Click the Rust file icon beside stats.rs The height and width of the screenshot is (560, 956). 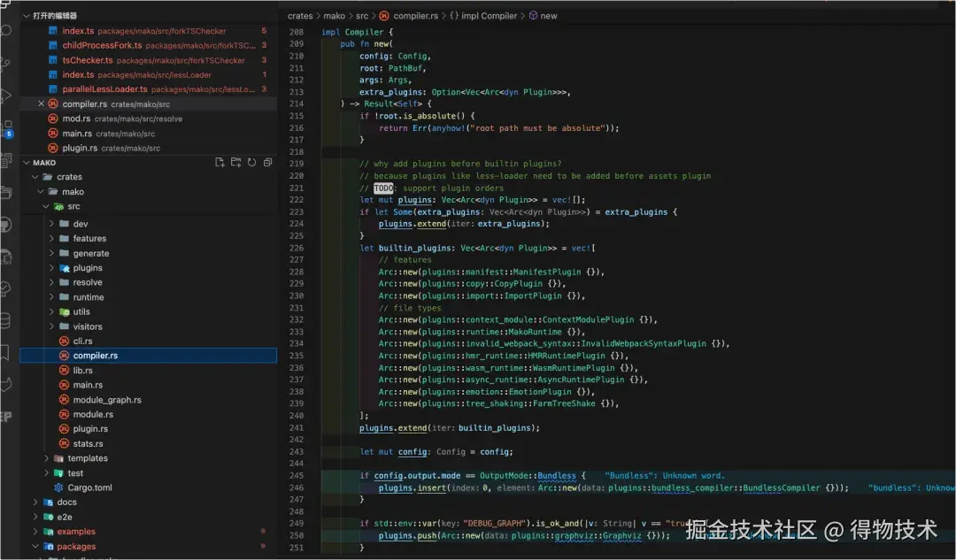pyautogui.click(x=64, y=443)
